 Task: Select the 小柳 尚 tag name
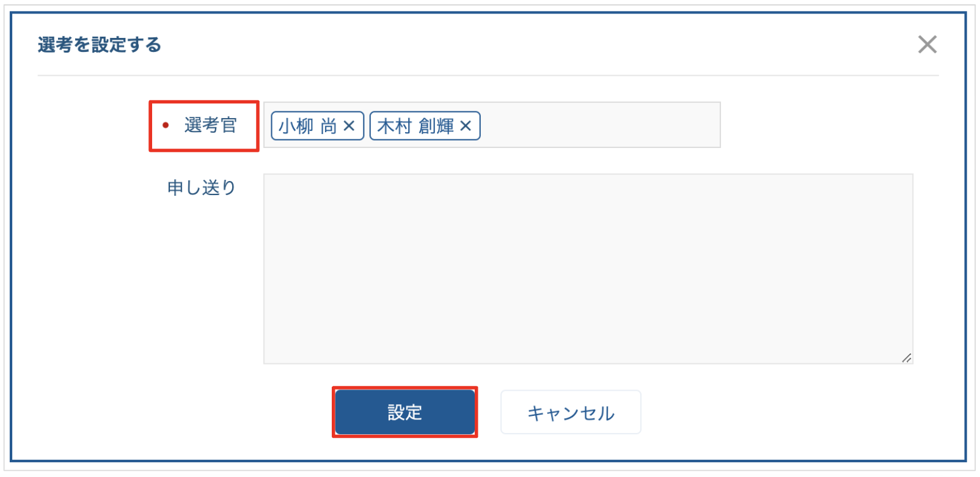point(307,126)
